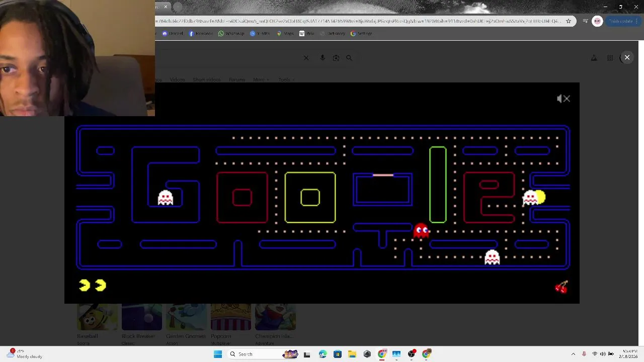The image size is (644, 362).
Task: Open Search Labs flask icon
Action: pyautogui.click(x=594, y=58)
